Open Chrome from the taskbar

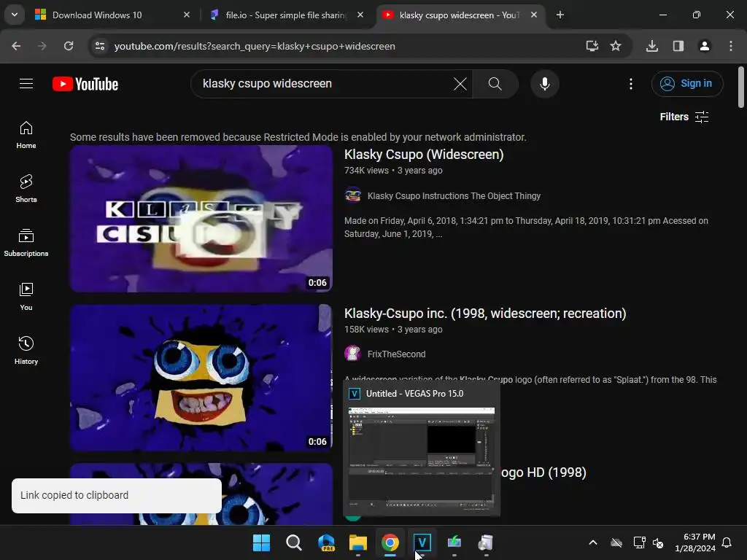[390, 542]
